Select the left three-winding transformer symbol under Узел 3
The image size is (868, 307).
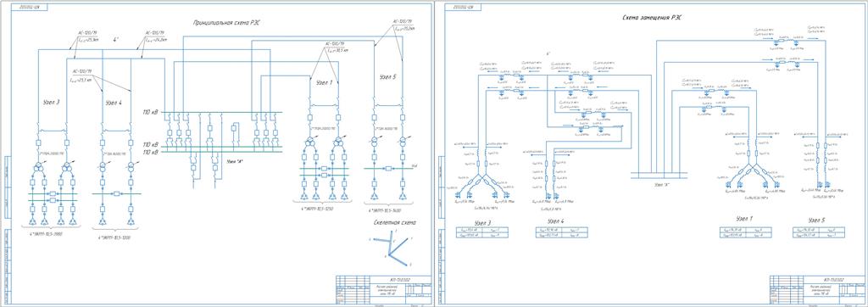point(39,167)
